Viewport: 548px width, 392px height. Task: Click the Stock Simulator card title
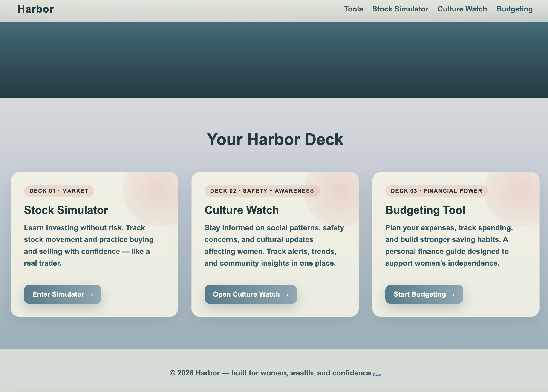(x=66, y=210)
